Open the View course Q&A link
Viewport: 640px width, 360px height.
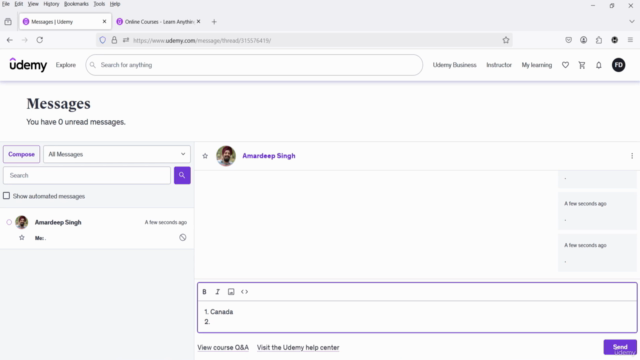(223, 348)
